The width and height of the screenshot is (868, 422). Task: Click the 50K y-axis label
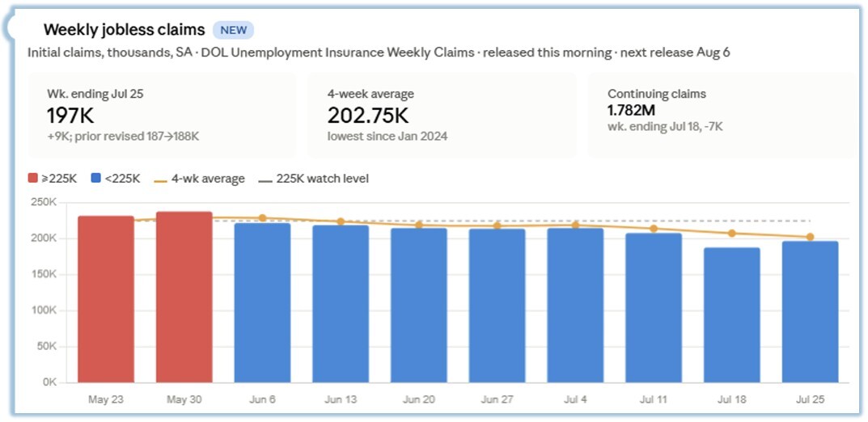point(46,347)
